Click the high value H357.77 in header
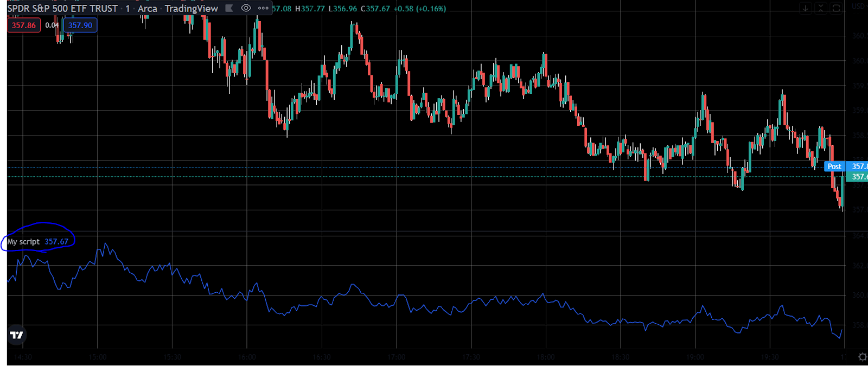This screenshot has width=868, height=366. pos(310,9)
